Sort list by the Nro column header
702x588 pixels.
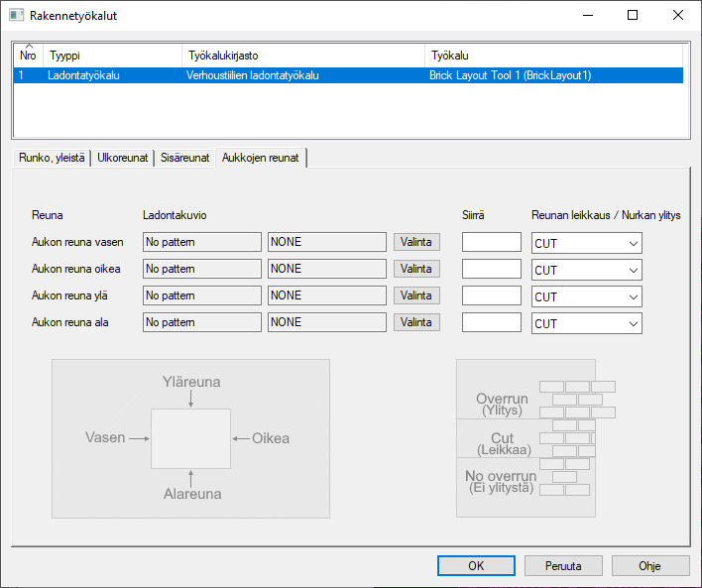(28, 57)
